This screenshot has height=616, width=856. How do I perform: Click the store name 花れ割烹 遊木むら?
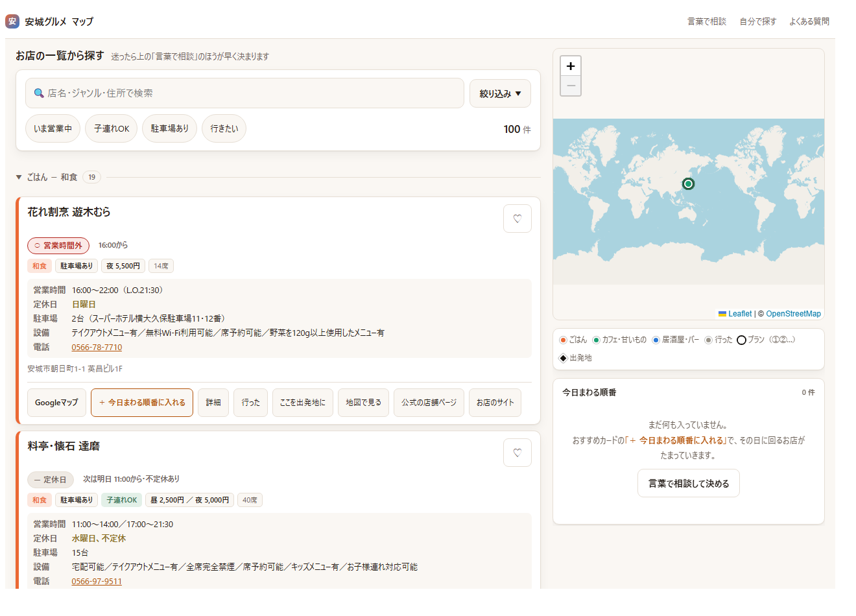(x=69, y=212)
